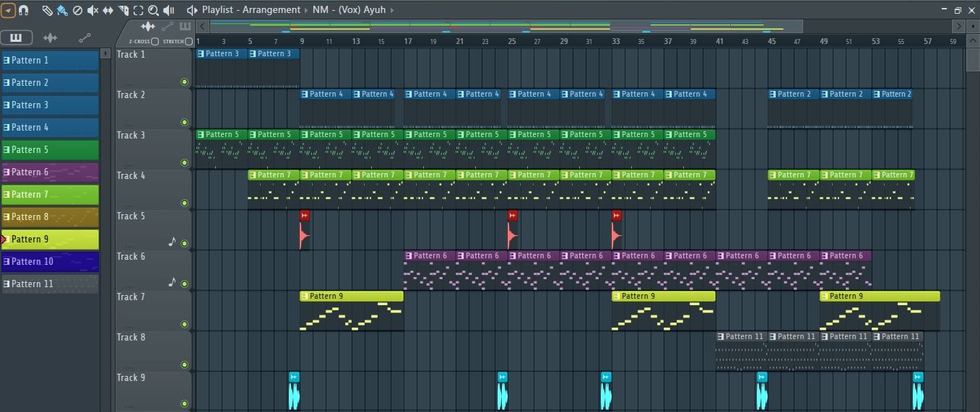Viewport: 980px width, 412px height.
Task: Open the playlist options menu arrow
Action: [x=8, y=10]
